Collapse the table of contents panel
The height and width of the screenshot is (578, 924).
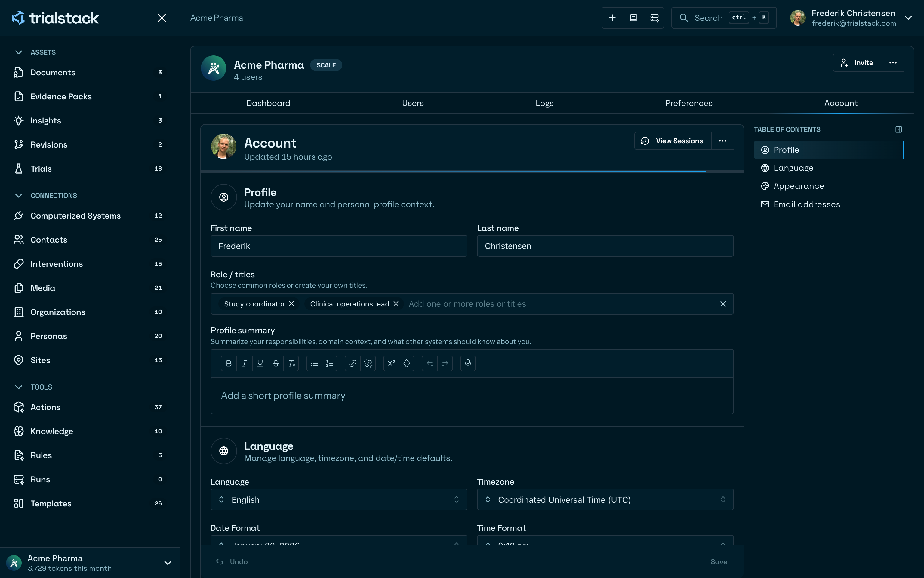tap(899, 129)
